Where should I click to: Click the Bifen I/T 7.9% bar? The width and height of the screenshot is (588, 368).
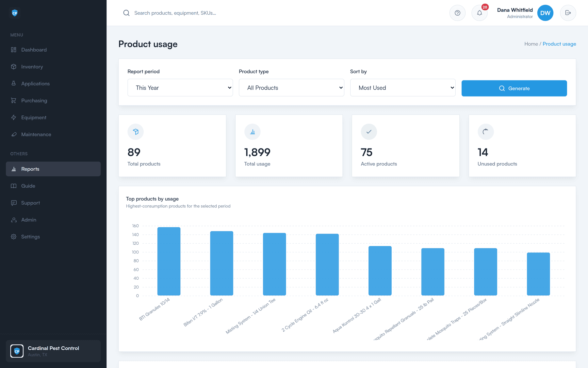221,263
